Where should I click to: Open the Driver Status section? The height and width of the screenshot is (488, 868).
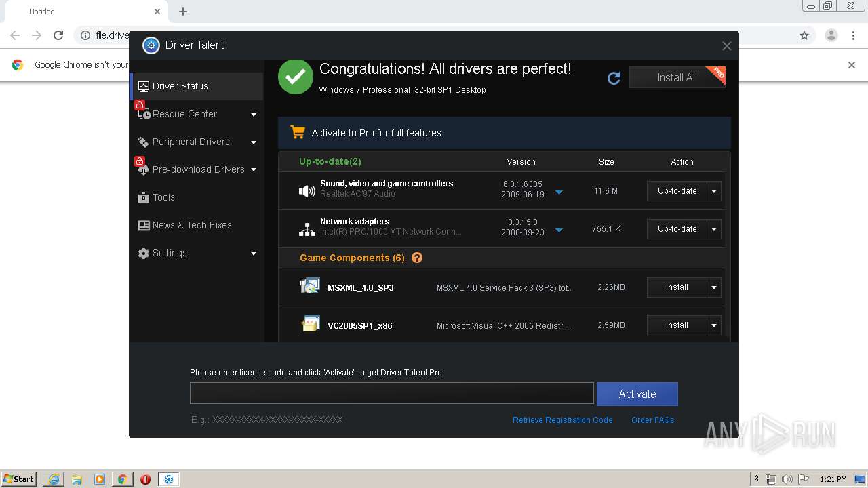[197, 86]
